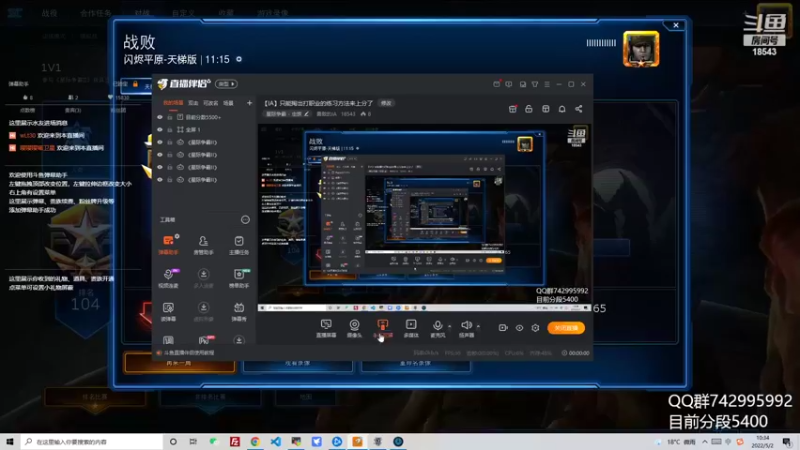Open the hamburger menu in companion title bar
This screenshot has width=800, height=450.
546,84
